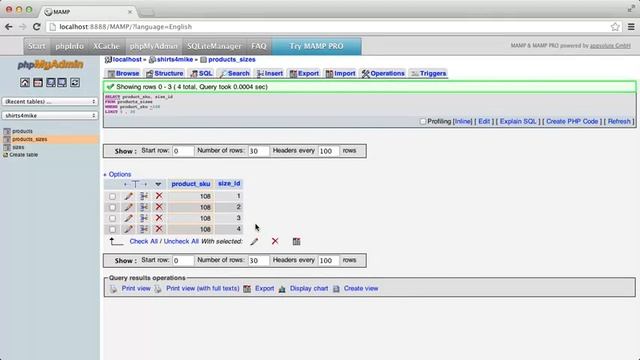Open the Recent tables dropdown
The height and width of the screenshot is (360, 640).
pyautogui.click(x=50, y=101)
